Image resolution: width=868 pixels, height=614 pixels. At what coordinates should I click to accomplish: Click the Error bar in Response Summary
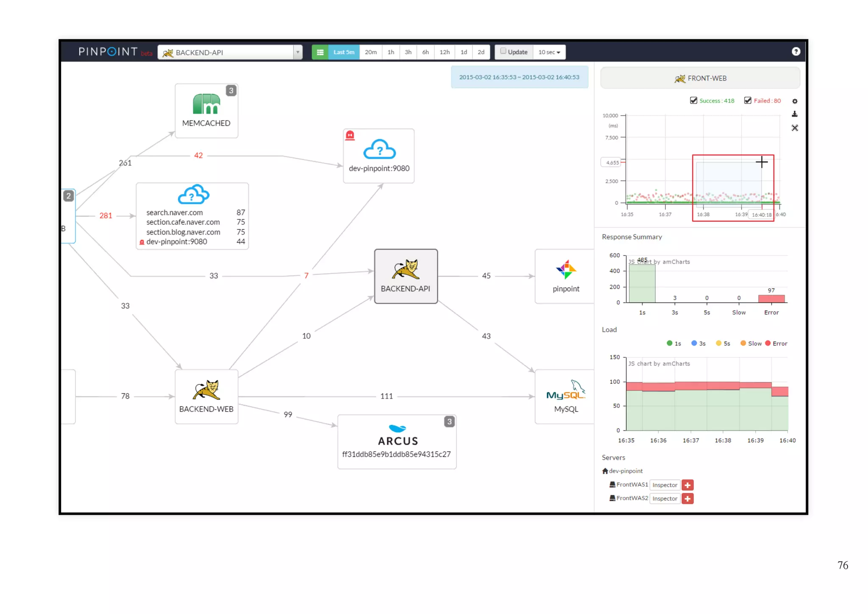[x=771, y=299]
